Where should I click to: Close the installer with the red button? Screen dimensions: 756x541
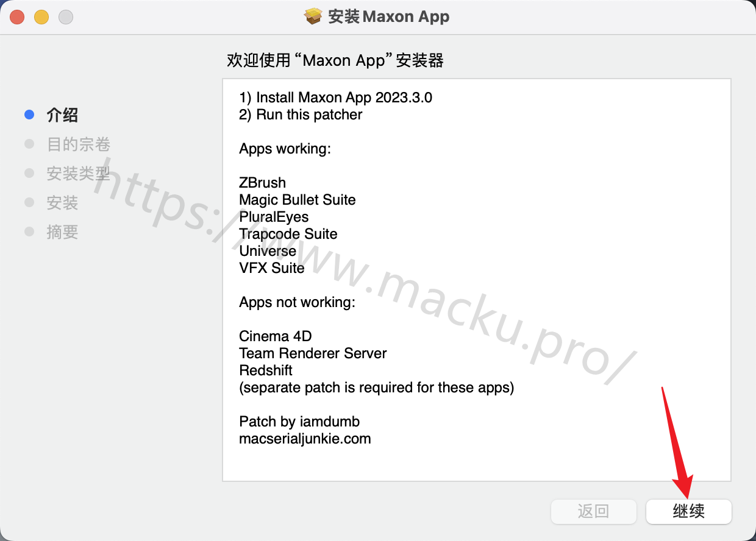click(x=17, y=17)
